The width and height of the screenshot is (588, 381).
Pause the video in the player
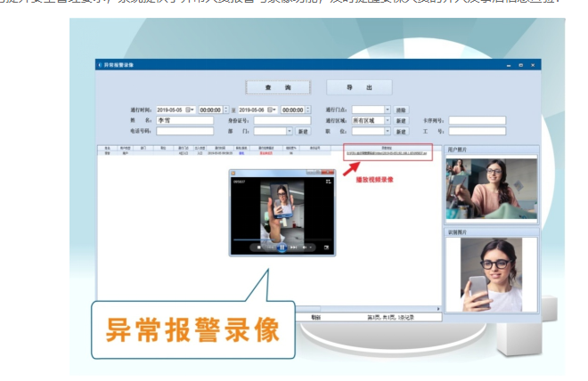pos(282,247)
